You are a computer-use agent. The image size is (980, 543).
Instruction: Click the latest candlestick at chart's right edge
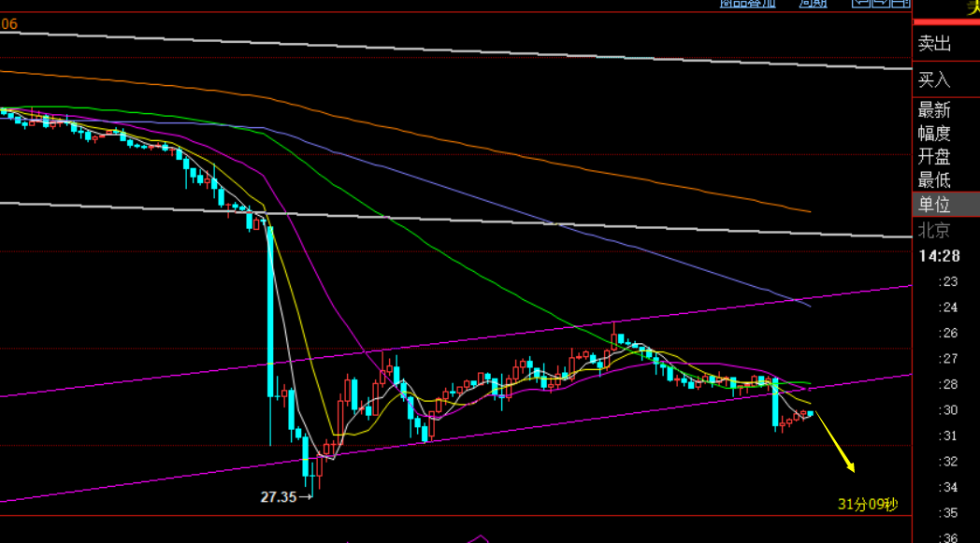click(811, 414)
